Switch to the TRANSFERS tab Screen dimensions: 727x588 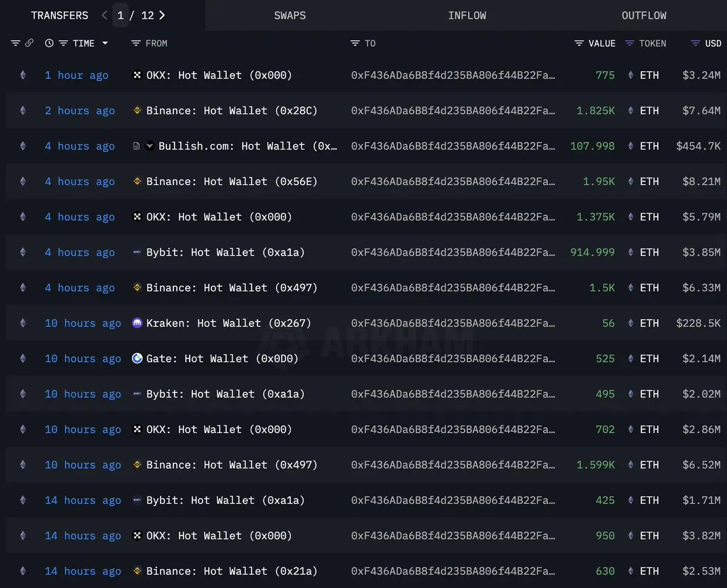coord(59,15)
